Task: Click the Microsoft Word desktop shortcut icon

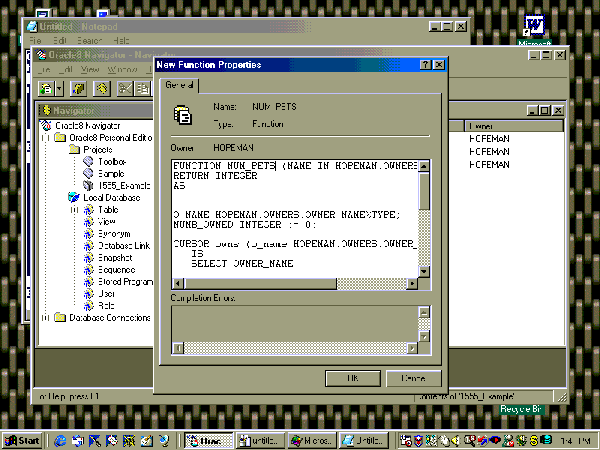Action: [534, 25]
